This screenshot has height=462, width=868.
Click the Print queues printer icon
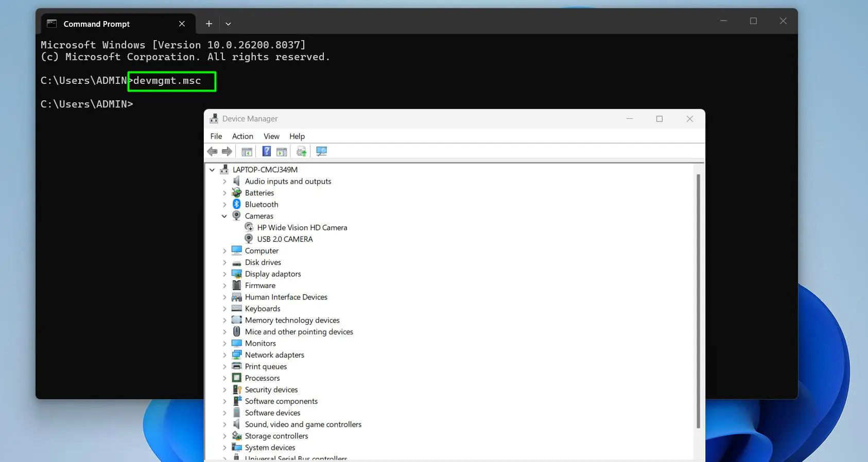pyautogui.click(x=236, y=366)
